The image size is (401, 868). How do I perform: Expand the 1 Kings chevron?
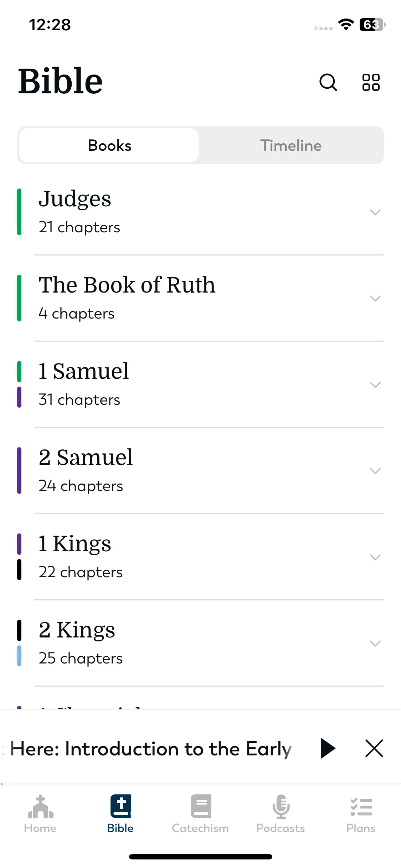click(375, 557)
